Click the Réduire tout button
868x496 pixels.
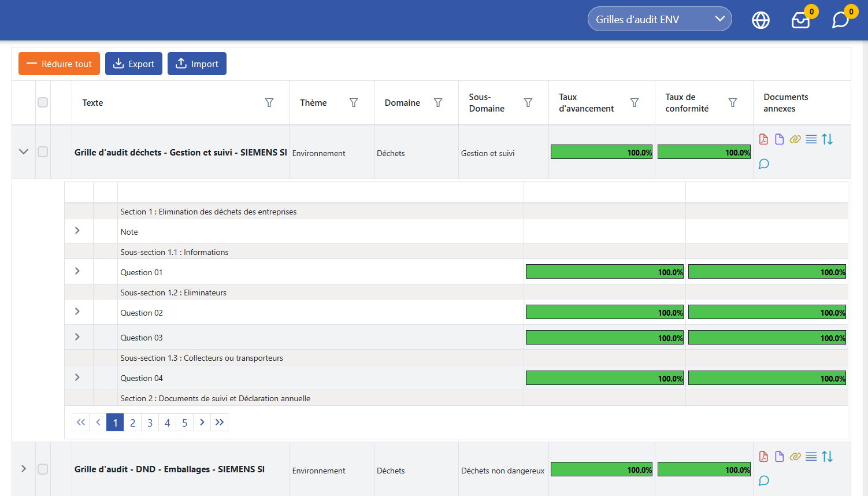(x=59, y=64)
